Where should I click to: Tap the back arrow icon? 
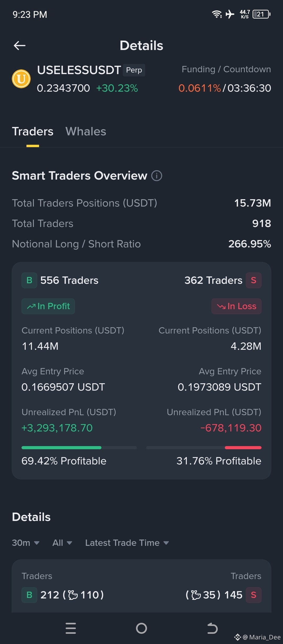pos(20,46)
